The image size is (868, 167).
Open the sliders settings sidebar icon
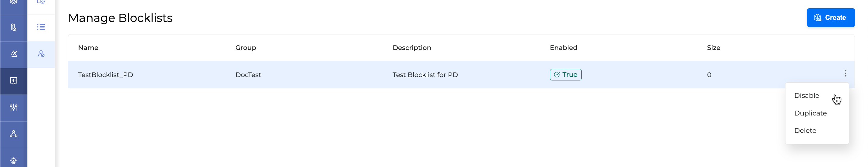pos(13,107)
